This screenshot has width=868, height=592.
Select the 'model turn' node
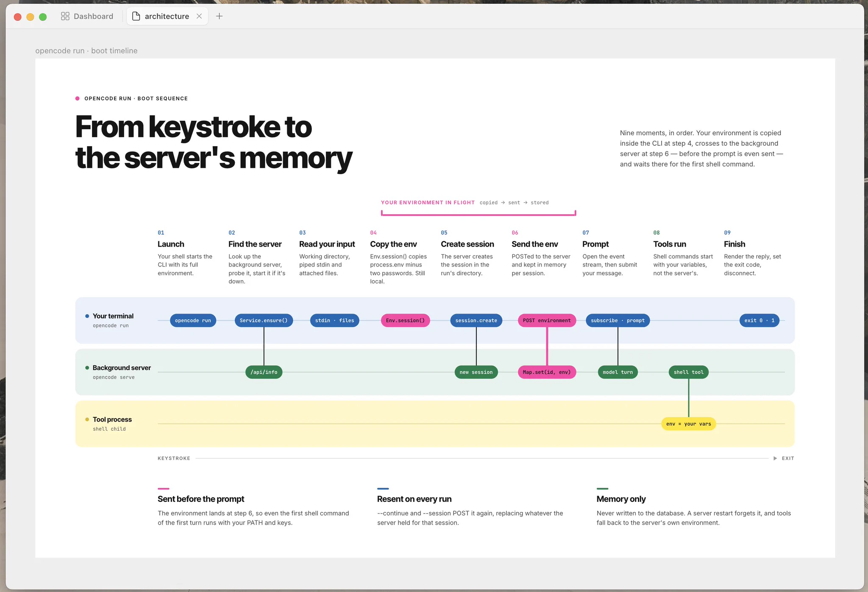tap(618, 372)
